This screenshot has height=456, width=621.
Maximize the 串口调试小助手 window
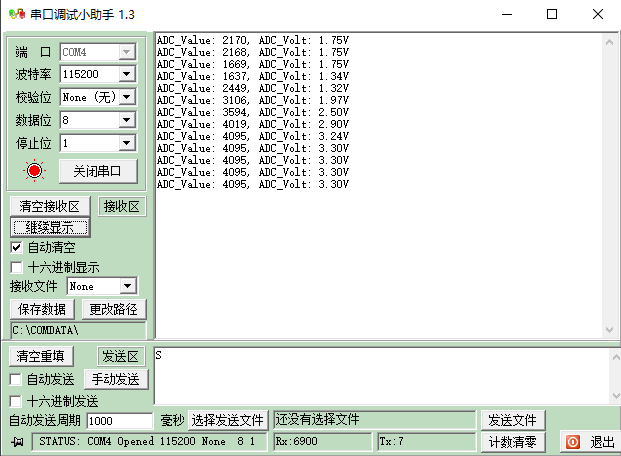(x=552, y=15)
